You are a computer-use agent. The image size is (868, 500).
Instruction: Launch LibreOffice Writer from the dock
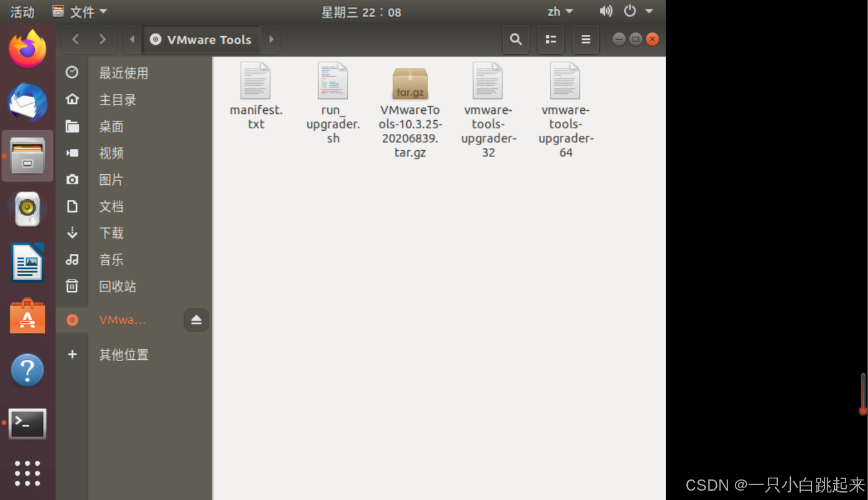[27, 262]
